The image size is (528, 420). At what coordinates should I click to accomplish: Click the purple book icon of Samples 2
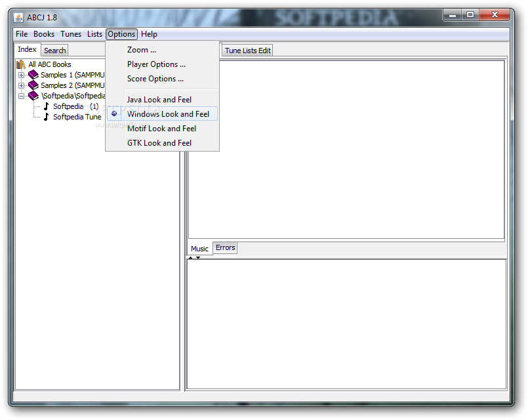(x=33, y=85)
